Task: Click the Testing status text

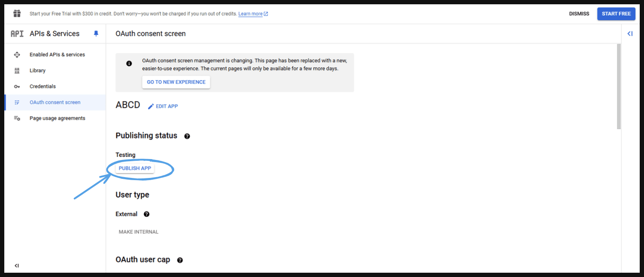Action: click(x=125, y=155)
